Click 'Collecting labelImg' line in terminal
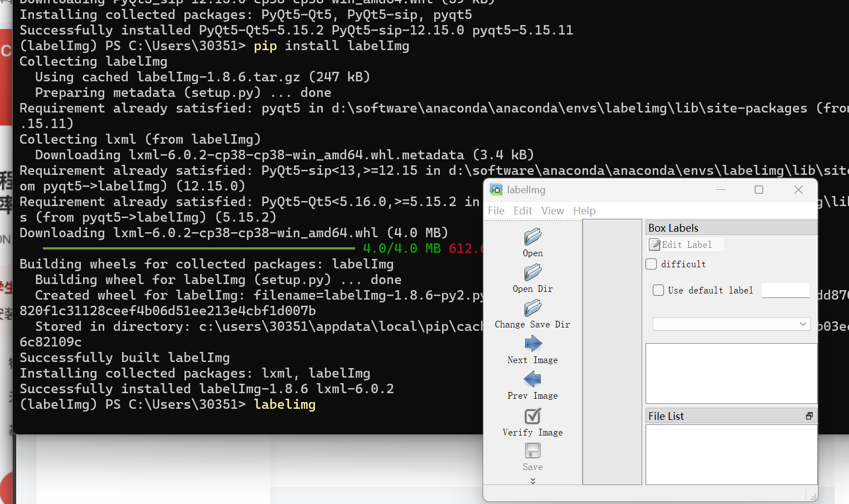Viewport: 849px width, 504px height. 94,61
